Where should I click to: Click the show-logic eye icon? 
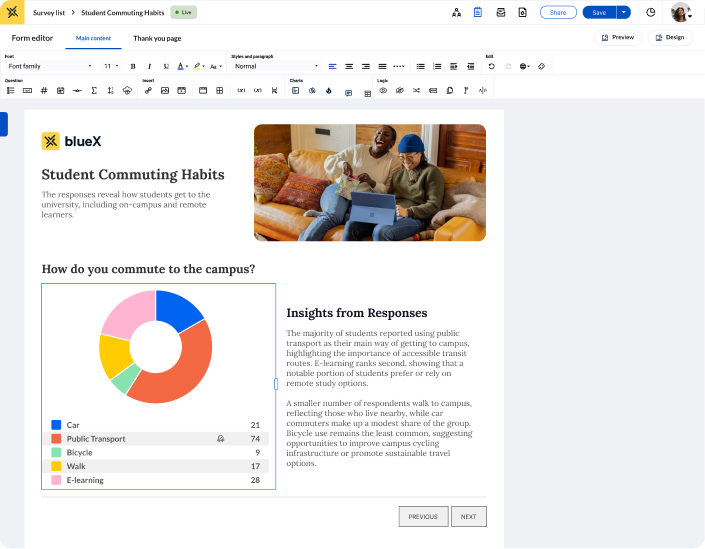pos(383,90)
